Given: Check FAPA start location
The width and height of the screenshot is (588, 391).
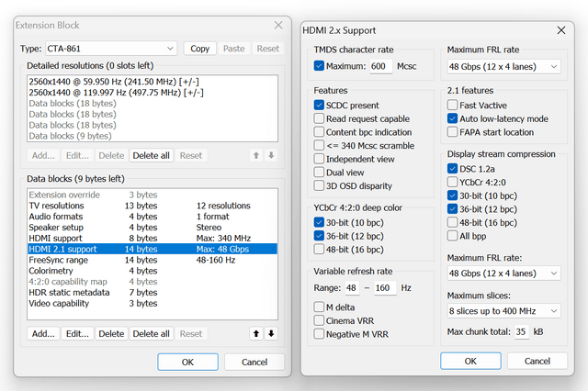Looking at the screenshot, I should click(x=452, y=132).
